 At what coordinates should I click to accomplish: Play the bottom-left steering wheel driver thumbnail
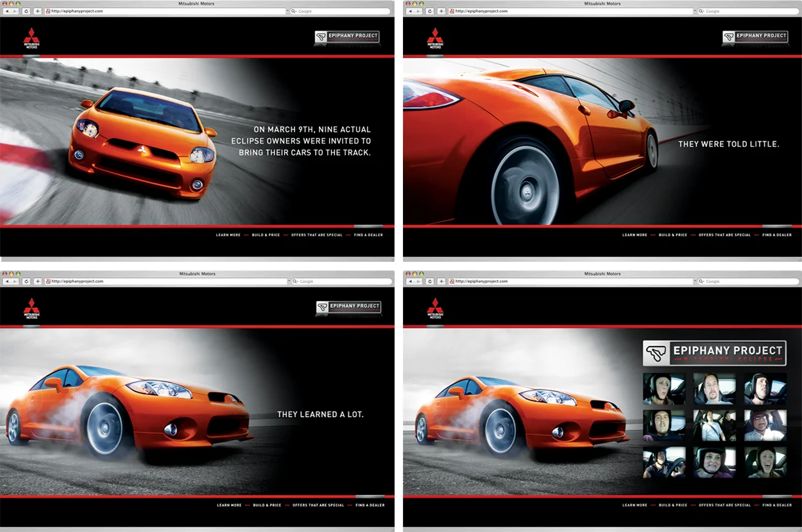664,463
